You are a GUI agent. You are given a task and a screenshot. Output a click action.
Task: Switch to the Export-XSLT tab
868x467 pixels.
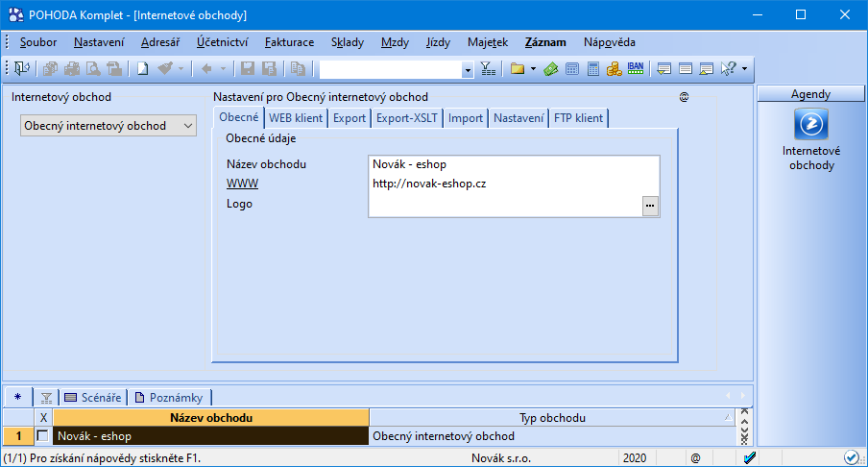coord(407,118)
